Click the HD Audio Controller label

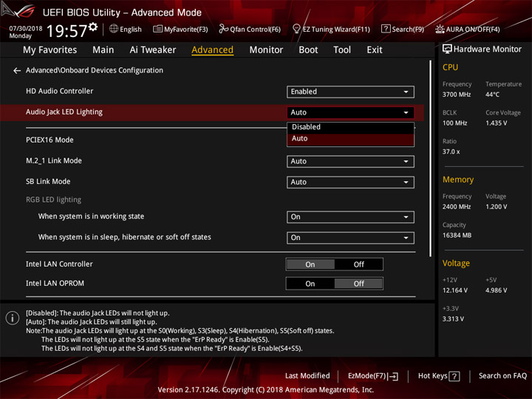(59, 91)
